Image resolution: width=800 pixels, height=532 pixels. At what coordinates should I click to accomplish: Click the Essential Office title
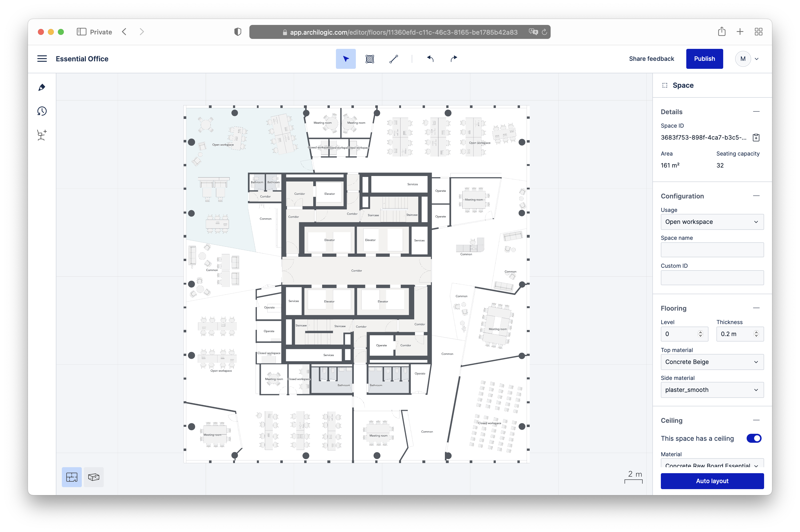click(82, 59)
